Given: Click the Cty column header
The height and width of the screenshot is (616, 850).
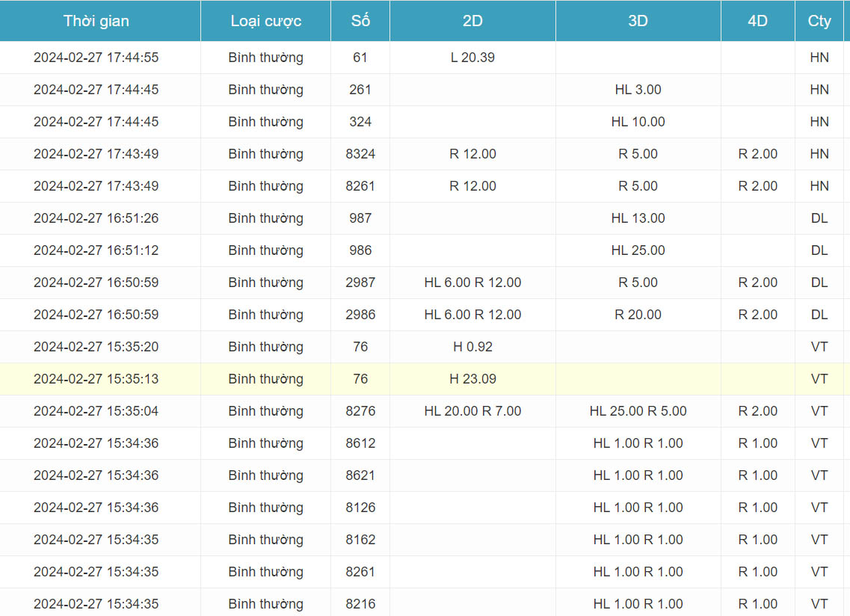Looking at the screenshot, I should [x=819, y=21].
